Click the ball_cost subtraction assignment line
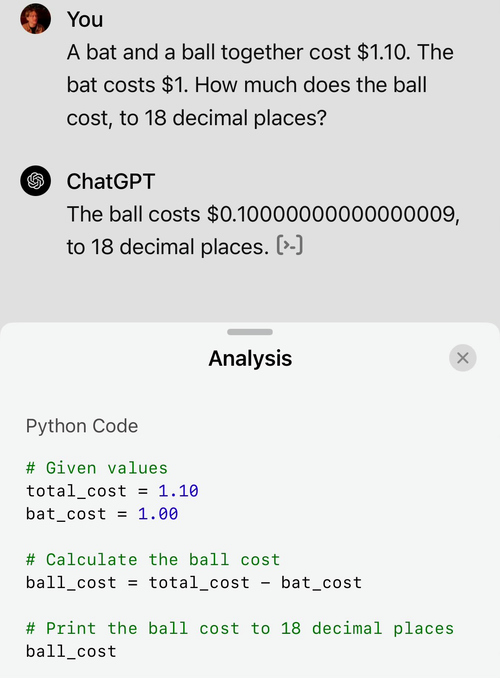 194,582
